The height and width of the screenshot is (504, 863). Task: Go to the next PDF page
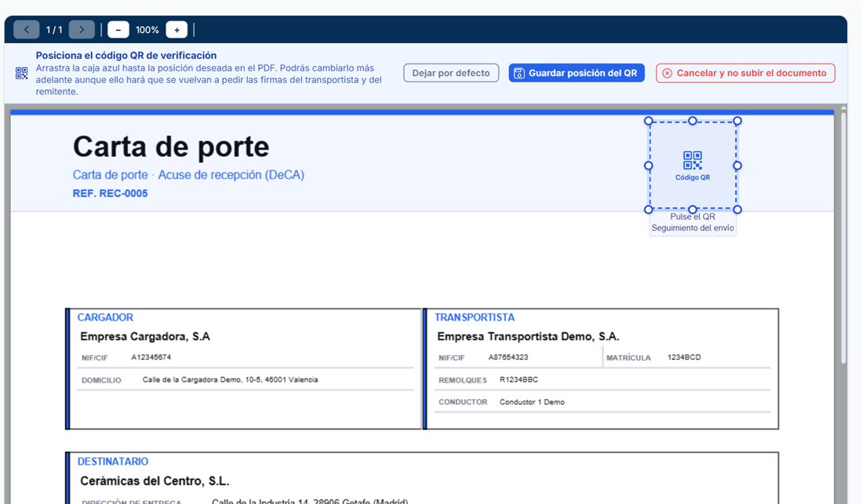(82, 30)
